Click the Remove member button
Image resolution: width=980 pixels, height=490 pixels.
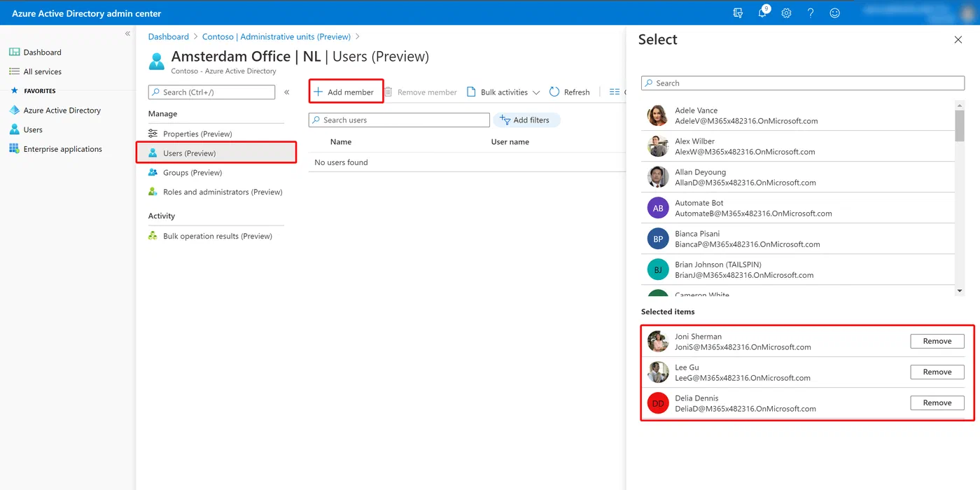pos(420,92)
